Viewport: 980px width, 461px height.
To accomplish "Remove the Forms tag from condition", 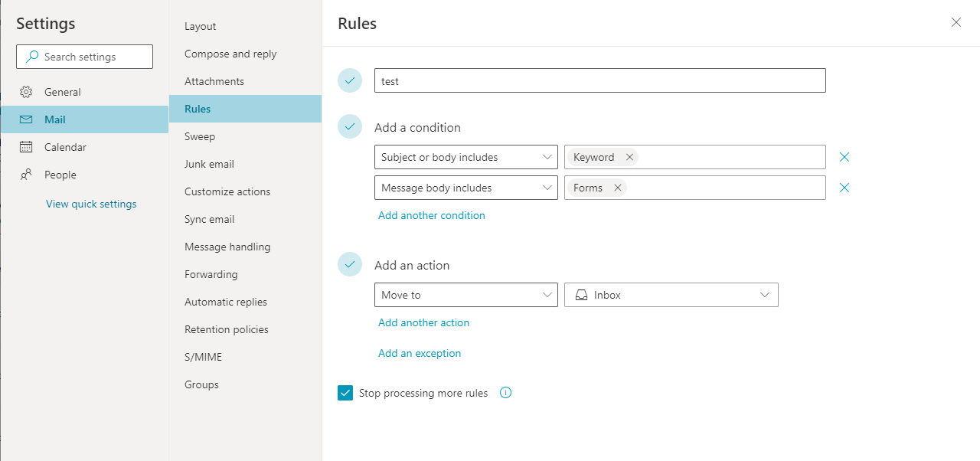I will tap(617, 188).
